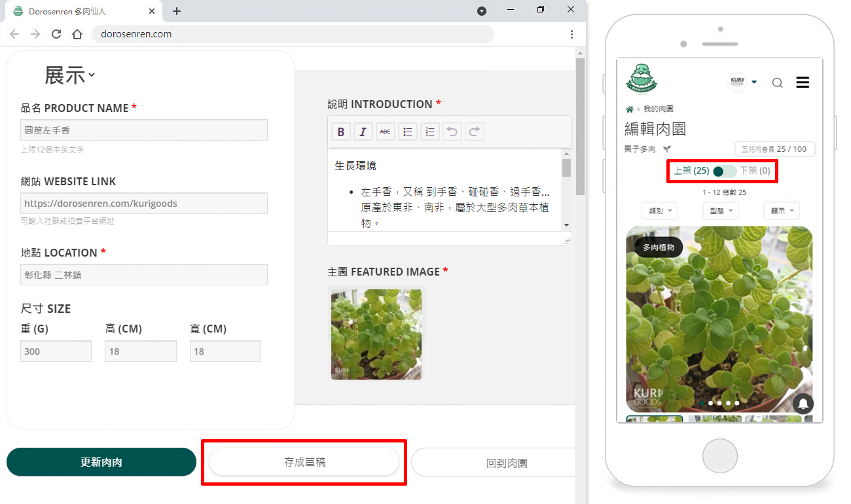Insert a numbered list in the editor
Image resolution: width=851 pixels, height=504 pixels.
[x=430, y=132]
